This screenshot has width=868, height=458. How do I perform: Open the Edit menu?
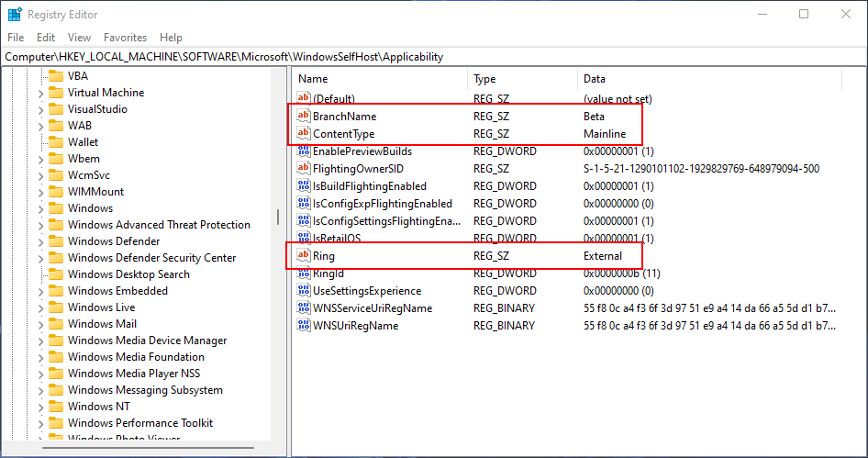tap(45, 37)
